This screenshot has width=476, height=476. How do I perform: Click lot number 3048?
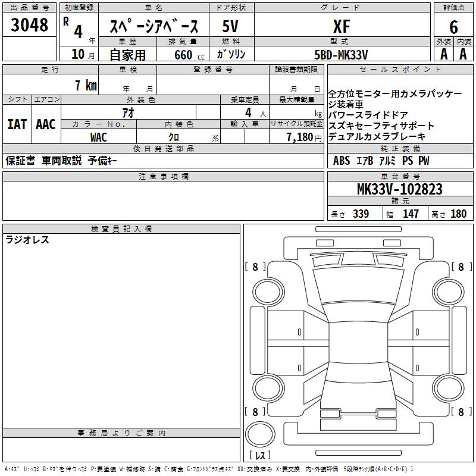(x=29, y=25)
